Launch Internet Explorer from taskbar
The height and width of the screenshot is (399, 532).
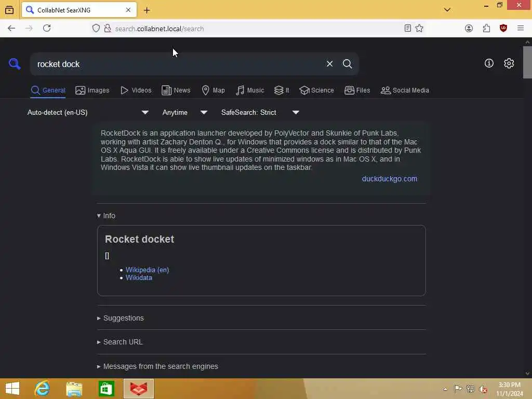43,389
